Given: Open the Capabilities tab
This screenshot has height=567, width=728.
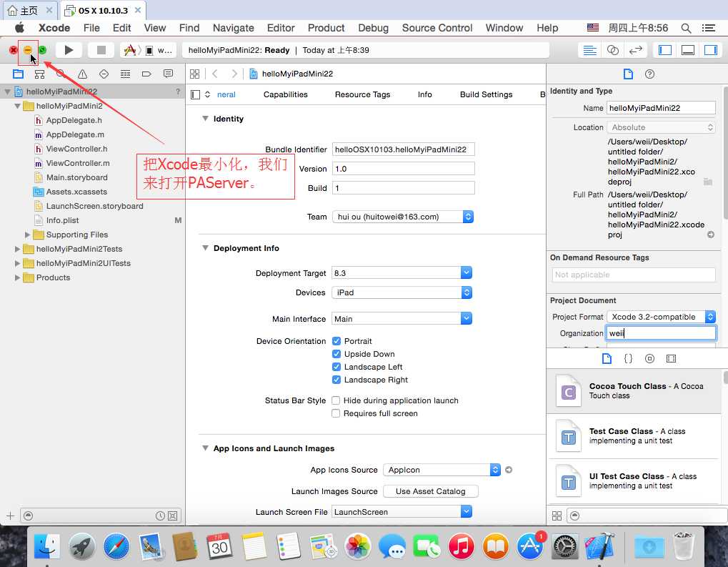Looking at the screenshot, I should pyautogui.click(x=286, y=95).
